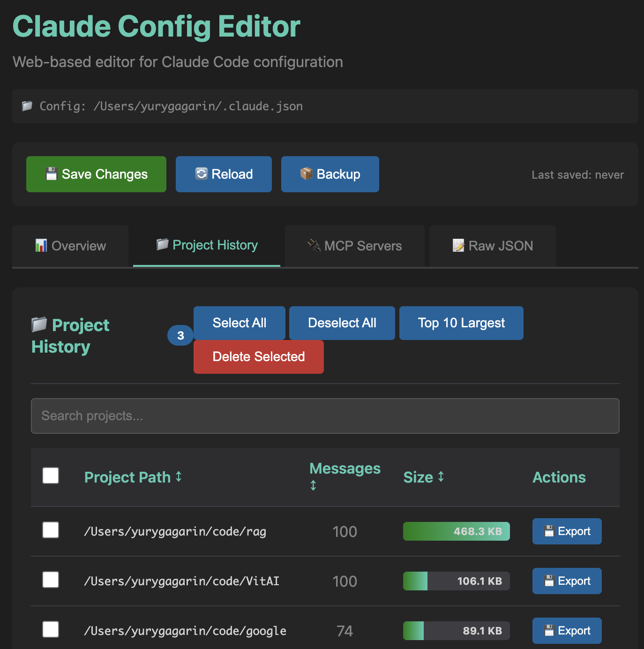The height and width of the screenshot is (649, 644).
Task: Switch to the Project History tab
Action: (x=207, y=245)
